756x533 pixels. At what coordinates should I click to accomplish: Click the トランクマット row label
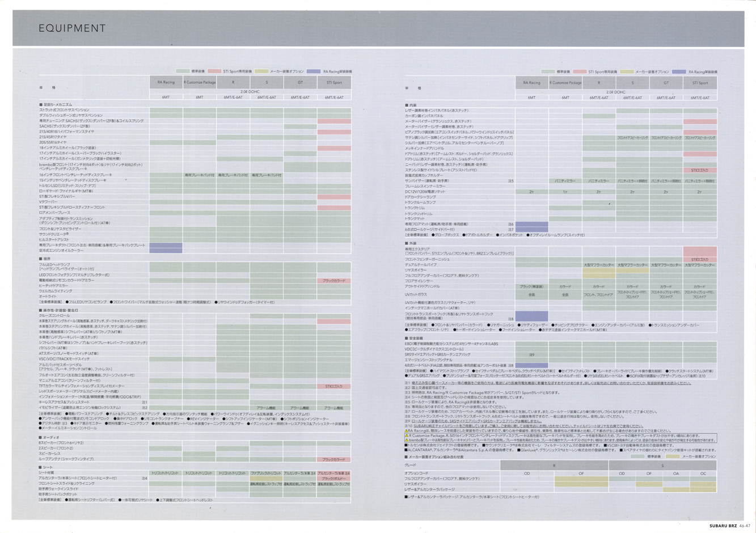click(415, 219)
